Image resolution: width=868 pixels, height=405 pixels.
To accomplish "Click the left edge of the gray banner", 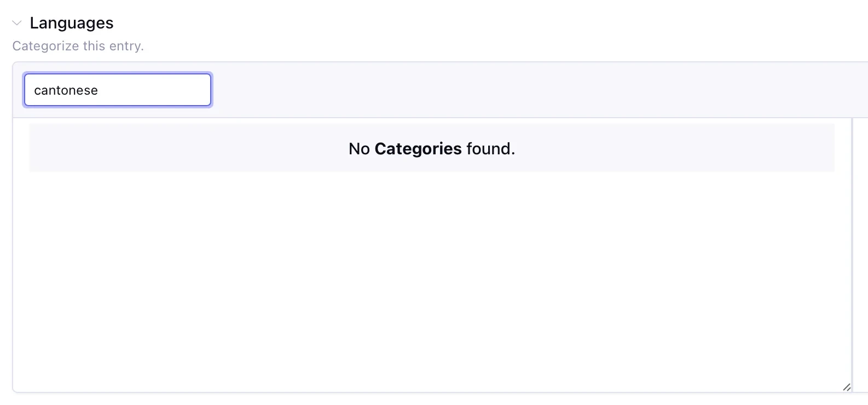I will point(32,148).
